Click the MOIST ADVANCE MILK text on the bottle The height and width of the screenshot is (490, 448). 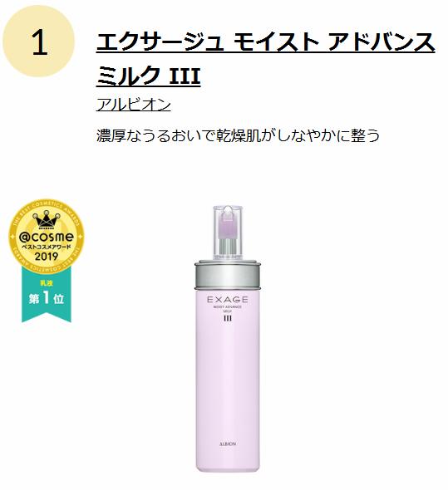point(228,309)
